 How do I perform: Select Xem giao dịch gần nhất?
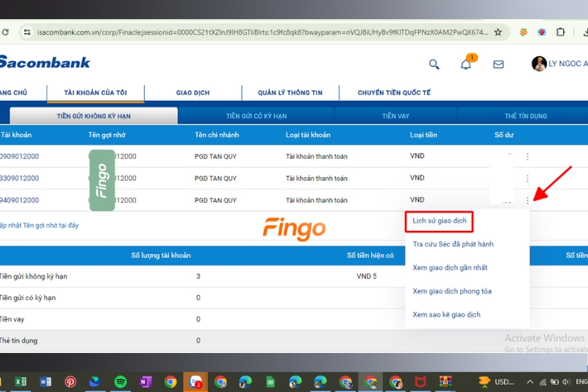(450, 268)
